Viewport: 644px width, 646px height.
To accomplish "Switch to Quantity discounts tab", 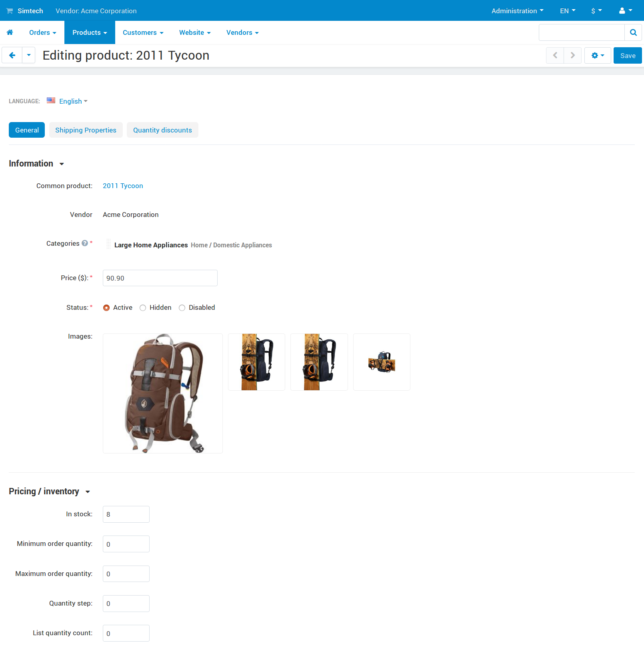I will coord(162,130).
